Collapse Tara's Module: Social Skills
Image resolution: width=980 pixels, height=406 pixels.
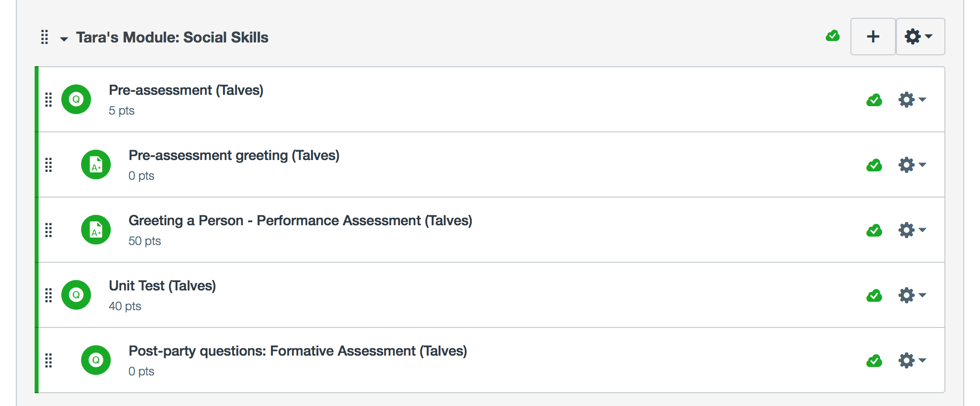(x=64, y=39)
